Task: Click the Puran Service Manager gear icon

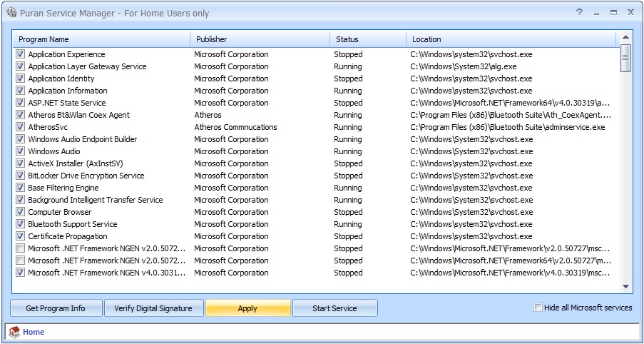Action: tap(11, 13)
